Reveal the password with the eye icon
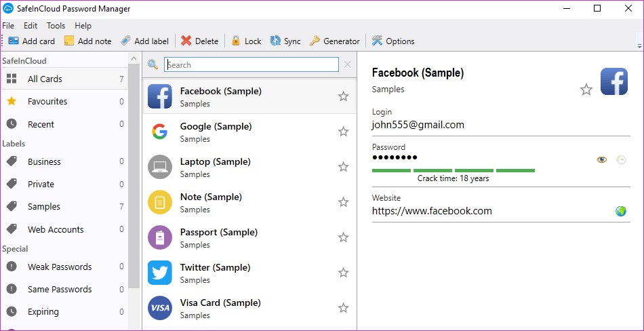This screenshot has width=644, height=331. (x=602, y=160)
